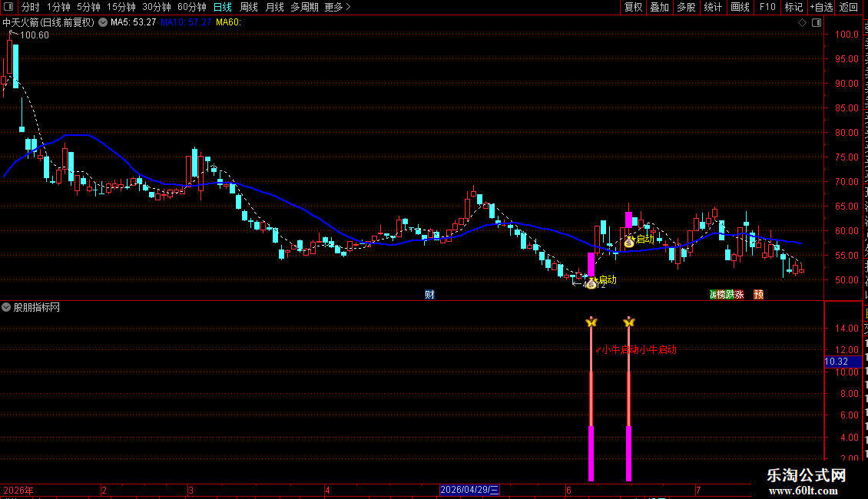
Task: Click the first 小牛启动 label
Action: coord(618,349)
